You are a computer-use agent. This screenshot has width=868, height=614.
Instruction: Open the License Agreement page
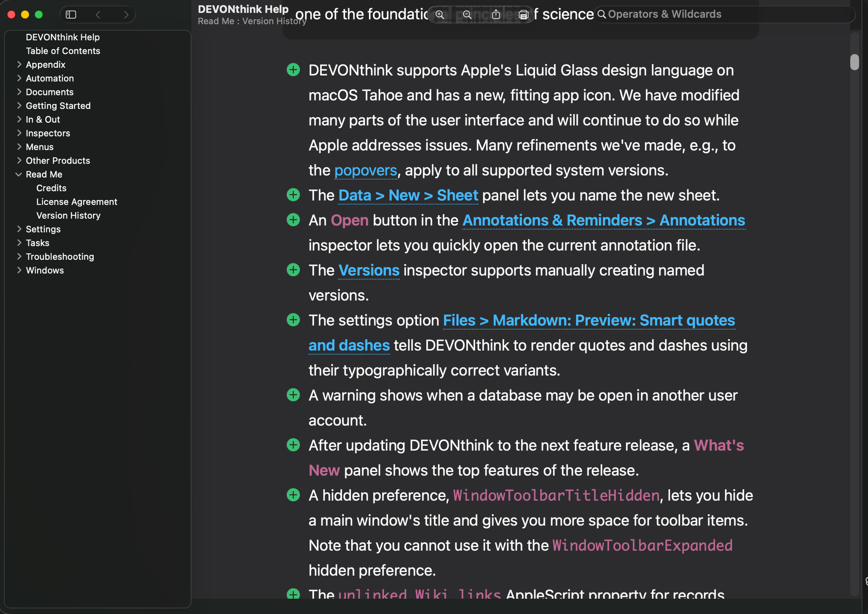[x=76, y=202]
